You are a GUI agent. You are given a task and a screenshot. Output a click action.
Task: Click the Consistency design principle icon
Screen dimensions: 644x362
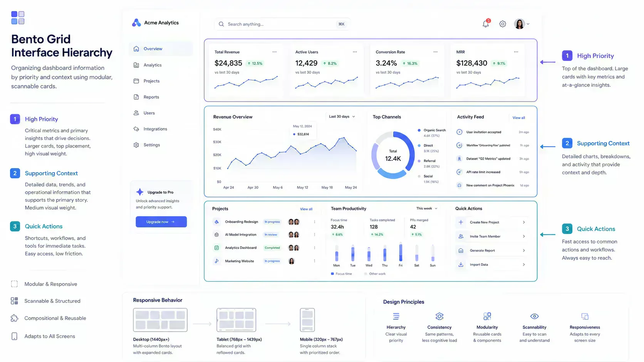coord(439,316)
